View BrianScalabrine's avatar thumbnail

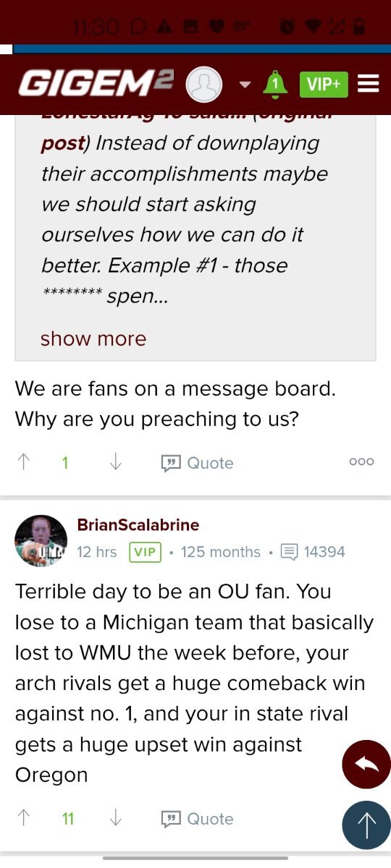(41, 541)
